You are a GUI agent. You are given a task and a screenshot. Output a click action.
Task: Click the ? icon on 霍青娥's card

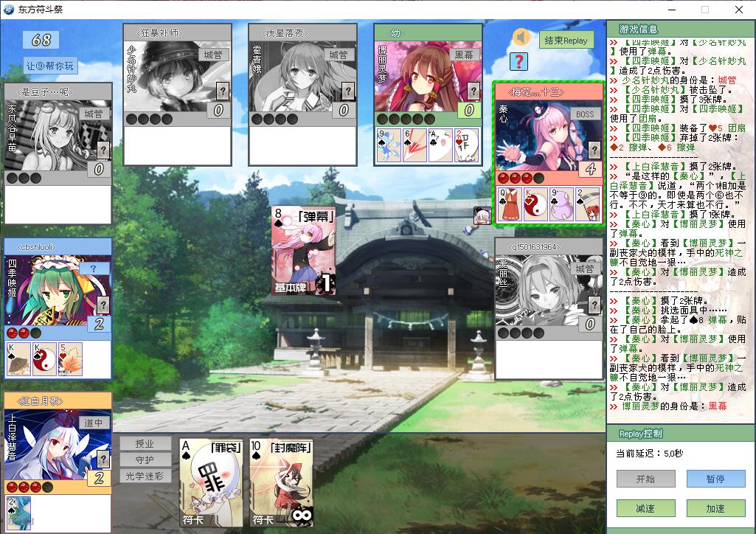pos(347,91)
